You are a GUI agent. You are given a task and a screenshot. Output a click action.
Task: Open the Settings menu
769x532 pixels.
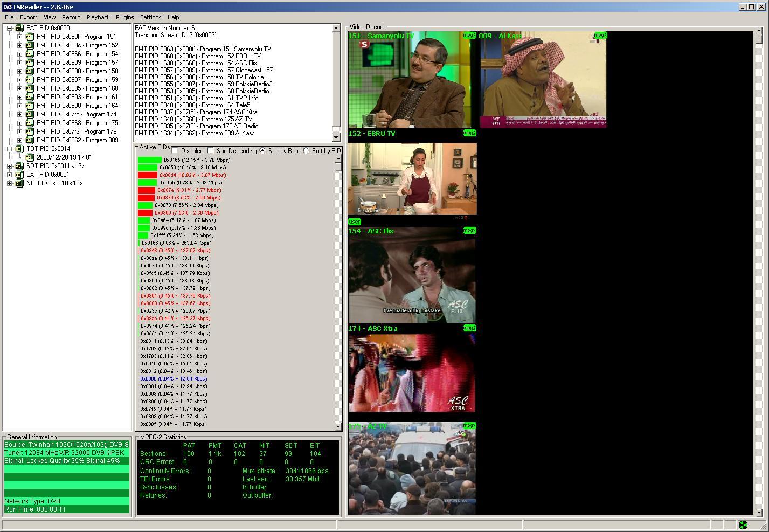[x=151, y=17]
